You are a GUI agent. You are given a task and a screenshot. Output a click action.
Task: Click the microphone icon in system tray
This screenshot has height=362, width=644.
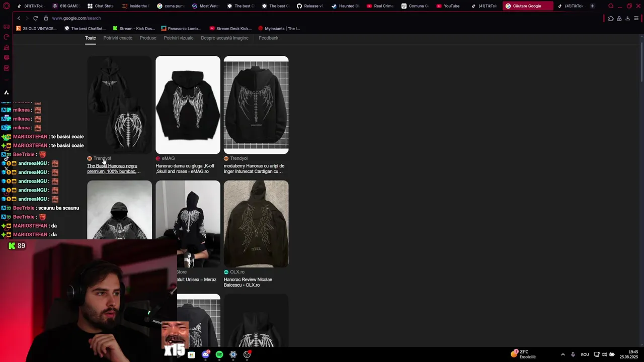[573, 354]
